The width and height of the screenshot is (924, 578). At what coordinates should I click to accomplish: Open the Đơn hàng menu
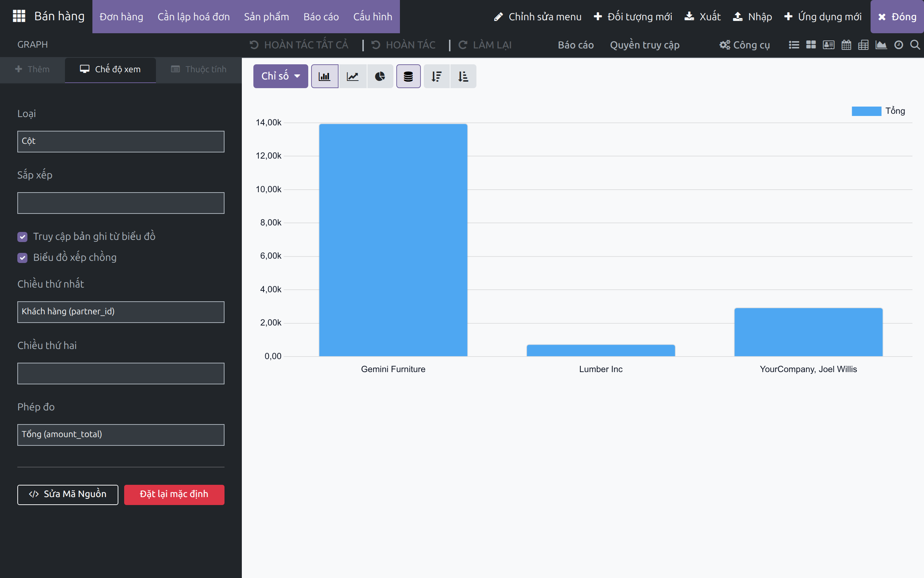121,17
